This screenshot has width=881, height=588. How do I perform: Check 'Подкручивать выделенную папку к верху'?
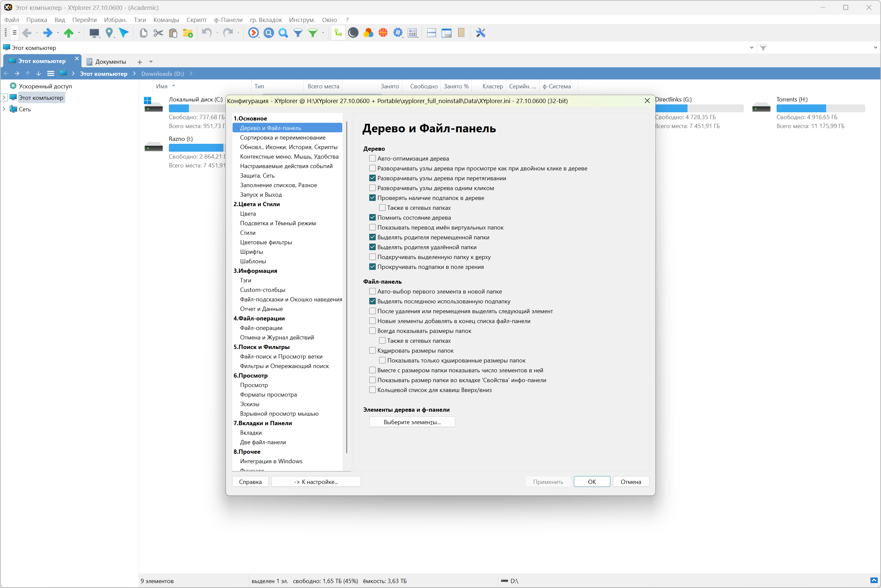point(372,257)
